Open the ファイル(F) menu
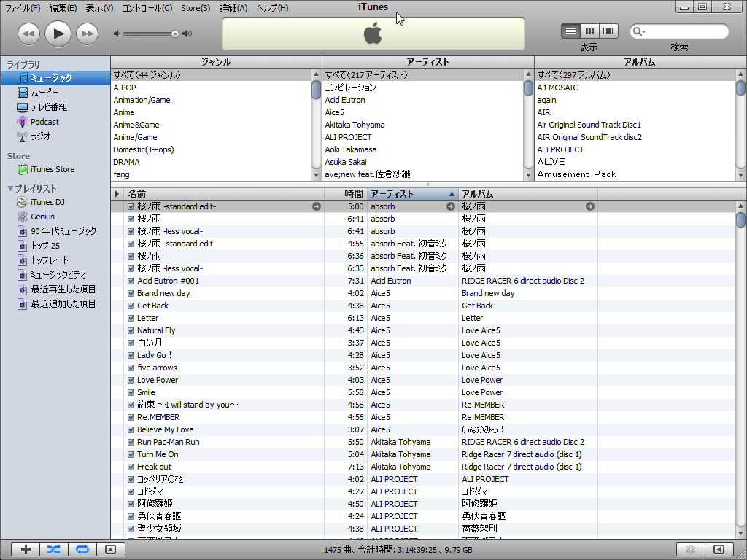This screenshot has height=560, width=747. coord(23,8)
